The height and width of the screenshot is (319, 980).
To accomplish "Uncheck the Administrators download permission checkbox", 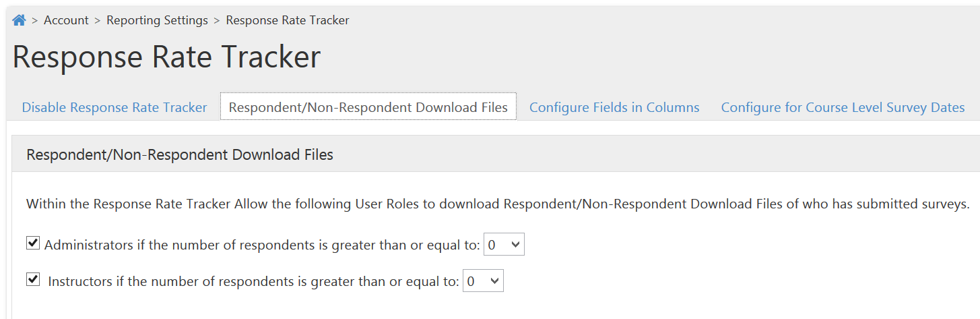I will click(x=33, y=243).
